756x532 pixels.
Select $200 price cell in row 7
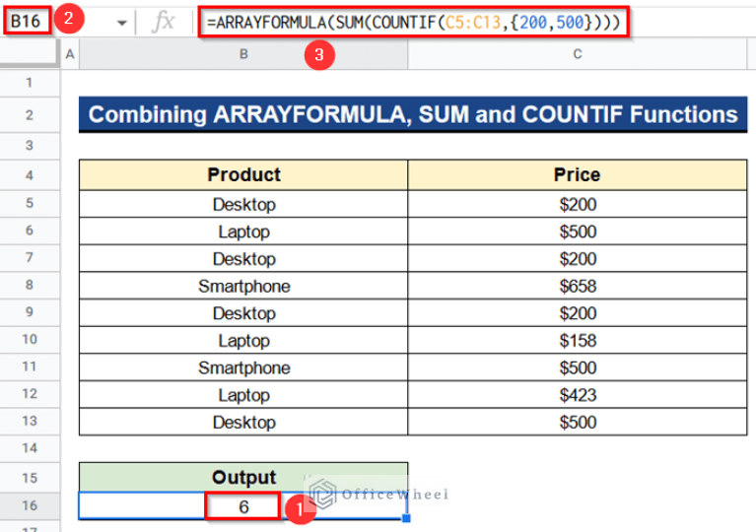(578, 258)
